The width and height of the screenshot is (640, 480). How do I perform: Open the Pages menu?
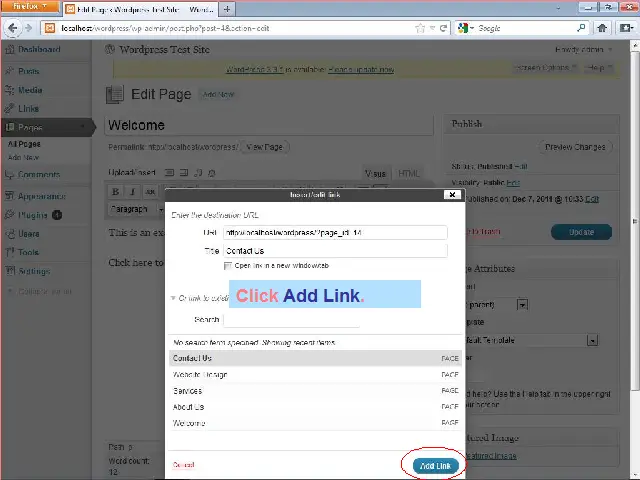coord(30,127)
